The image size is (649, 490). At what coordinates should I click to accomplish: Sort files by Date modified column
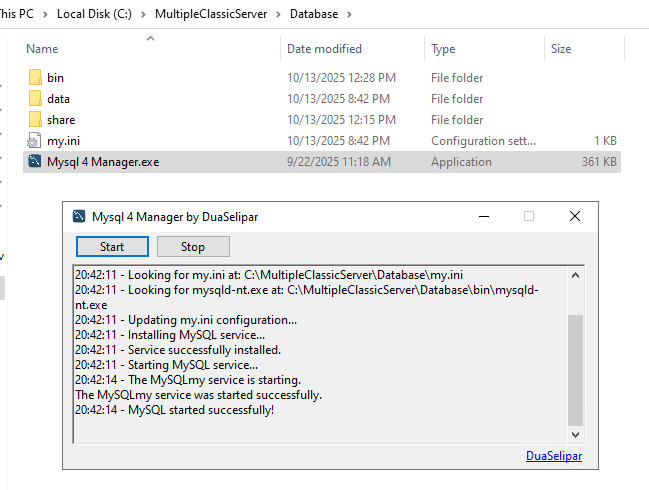tap(324, 49)
